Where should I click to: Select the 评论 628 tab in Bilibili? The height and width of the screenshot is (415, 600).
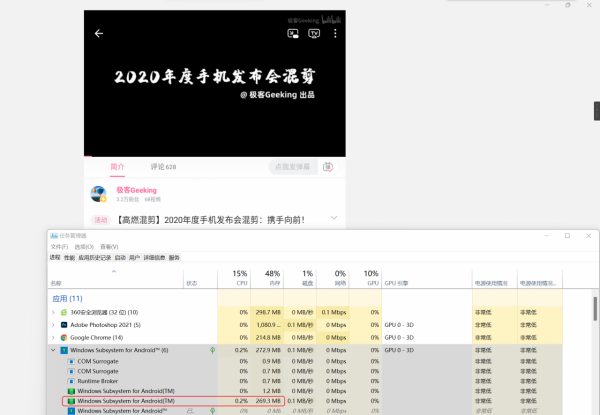tap(163, 167)
